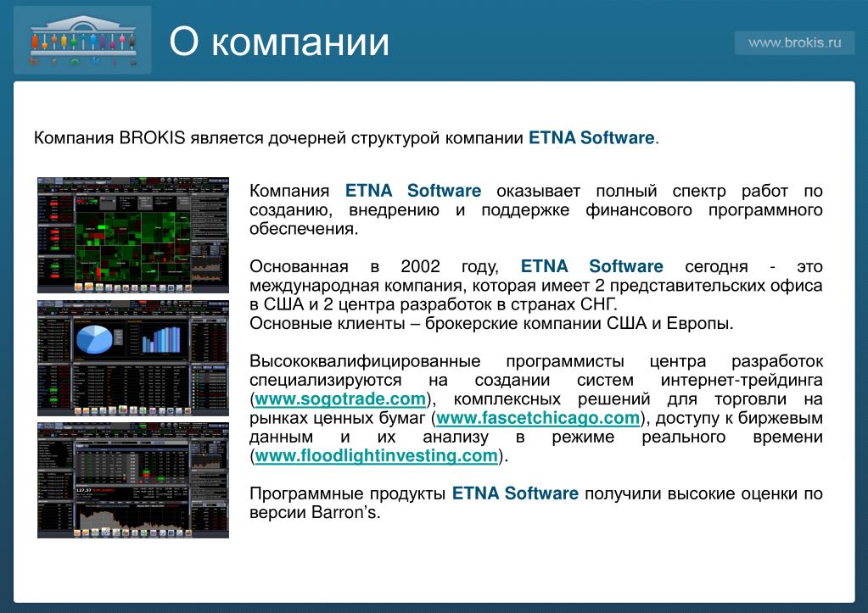Image resolution: width=868 pixels, height=613 pixels.
Task: Click ETNA Software after '2002 году'
Action: click(x=591, y=266)
